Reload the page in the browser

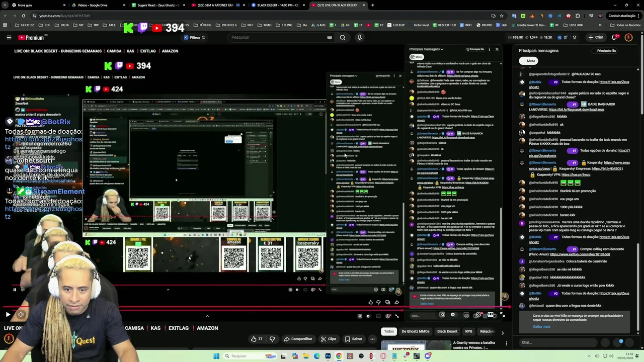click(x=23, y=16)
